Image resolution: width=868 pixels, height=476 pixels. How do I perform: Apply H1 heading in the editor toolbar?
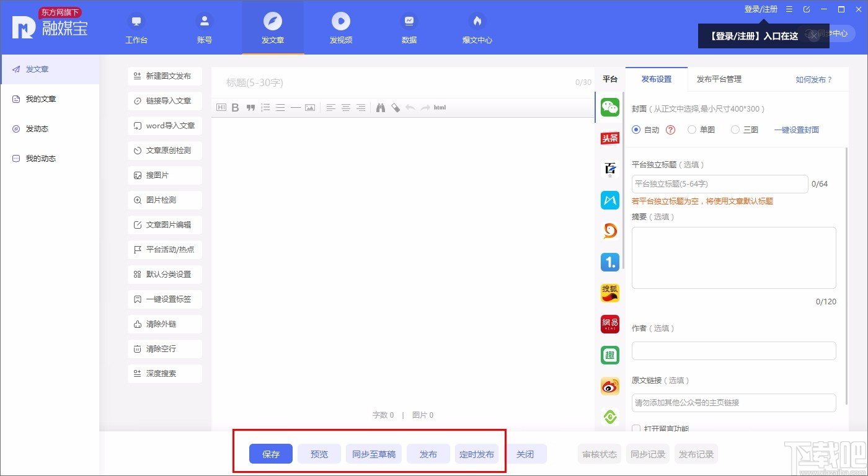221,107
